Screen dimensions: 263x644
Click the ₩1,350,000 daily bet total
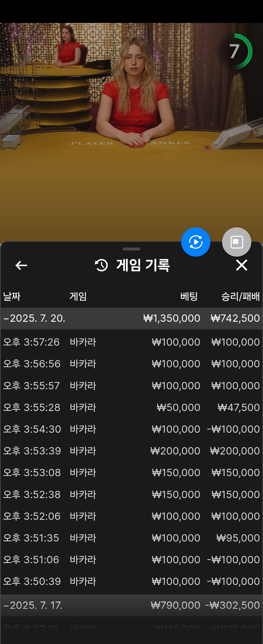point(172,318)
